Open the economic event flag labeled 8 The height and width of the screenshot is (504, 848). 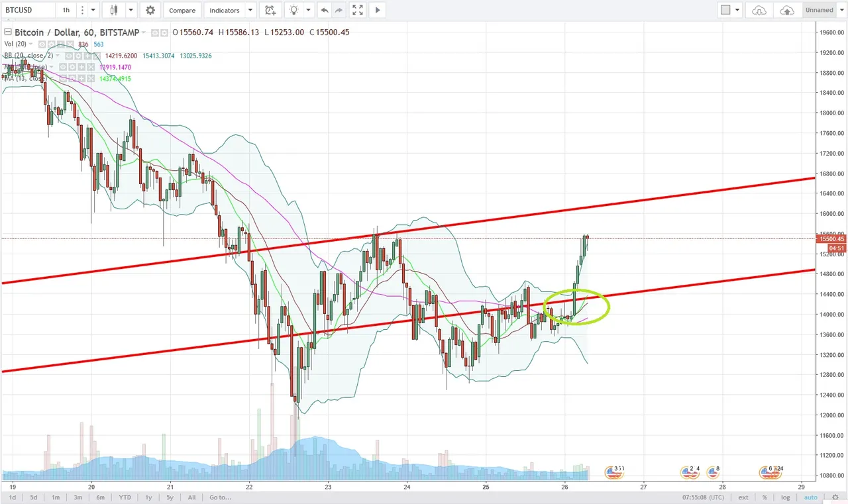pos(713,472)
